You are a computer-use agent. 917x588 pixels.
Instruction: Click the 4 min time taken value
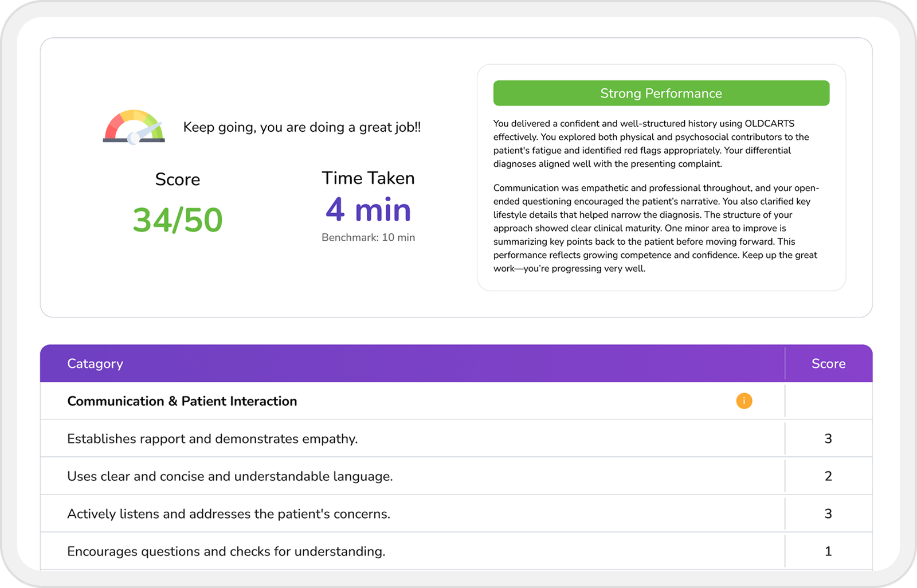(369, 210)
